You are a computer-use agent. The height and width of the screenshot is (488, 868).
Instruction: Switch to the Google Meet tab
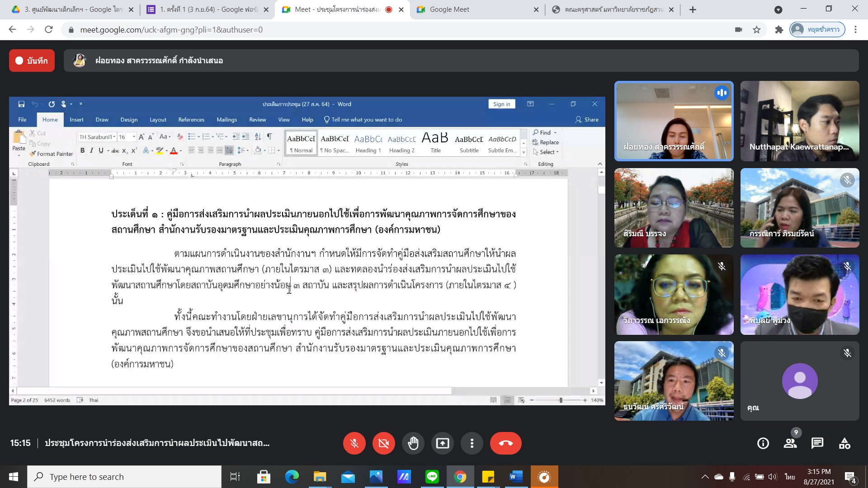(x=449, y=9)
